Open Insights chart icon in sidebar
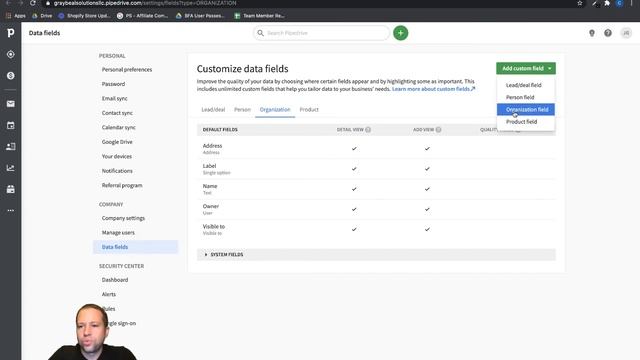Viewport: 640px width, 360px height. (11, 168)
